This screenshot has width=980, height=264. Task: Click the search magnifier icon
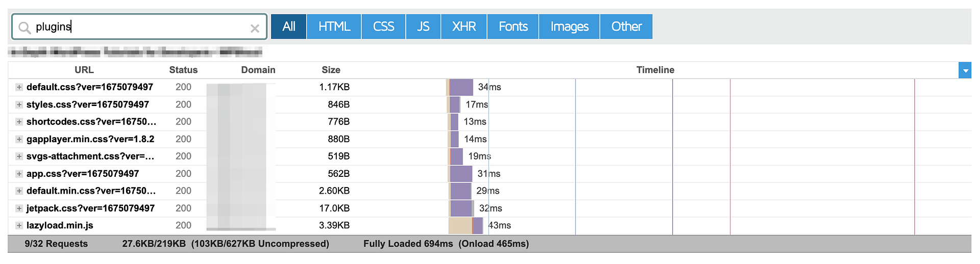coord(24,28)
